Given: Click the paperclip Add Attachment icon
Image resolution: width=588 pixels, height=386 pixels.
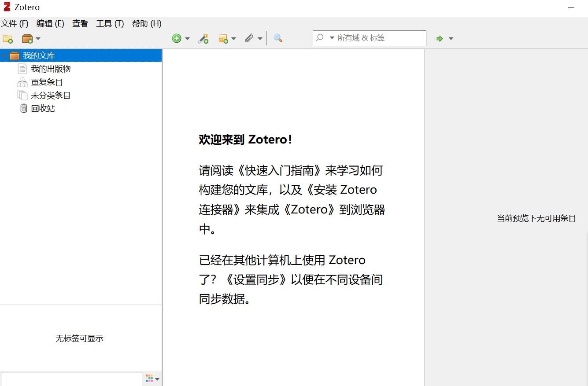Looking at the screenshot, I should tap(249, 38).
